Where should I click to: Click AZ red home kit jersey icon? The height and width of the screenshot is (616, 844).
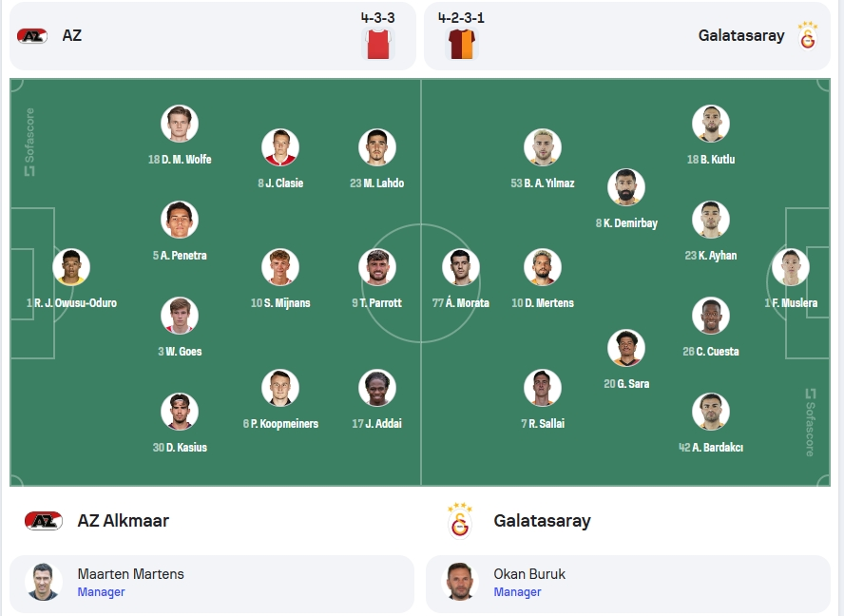[x=378, y=44]
